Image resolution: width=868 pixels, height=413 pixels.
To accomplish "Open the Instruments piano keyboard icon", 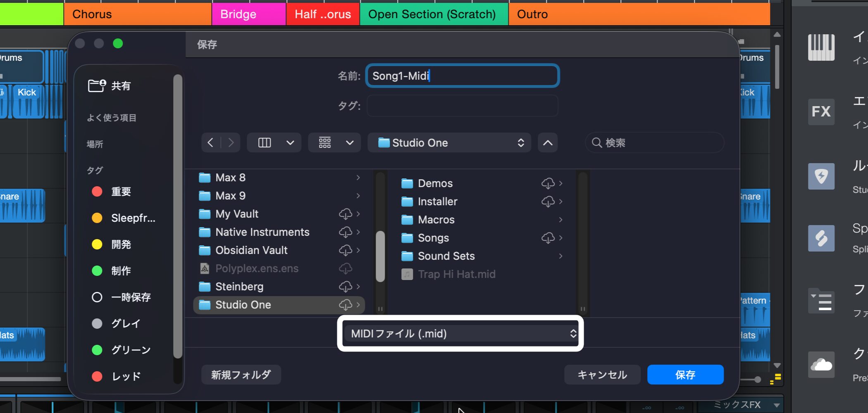I will coord(821,47).
